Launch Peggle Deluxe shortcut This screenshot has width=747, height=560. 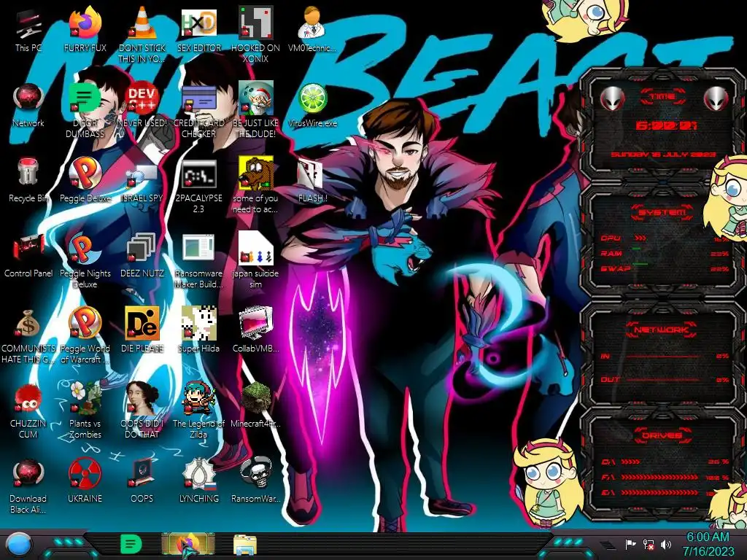pos(85,174)
